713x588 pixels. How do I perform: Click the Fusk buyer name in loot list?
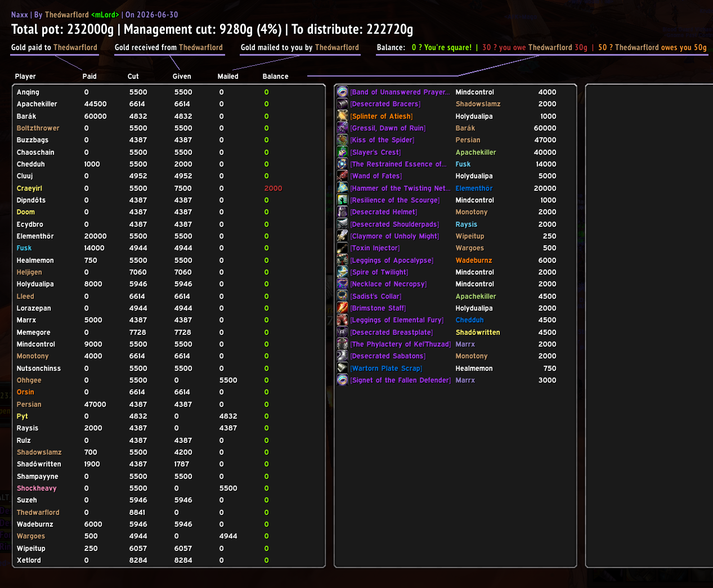(463, 164)
